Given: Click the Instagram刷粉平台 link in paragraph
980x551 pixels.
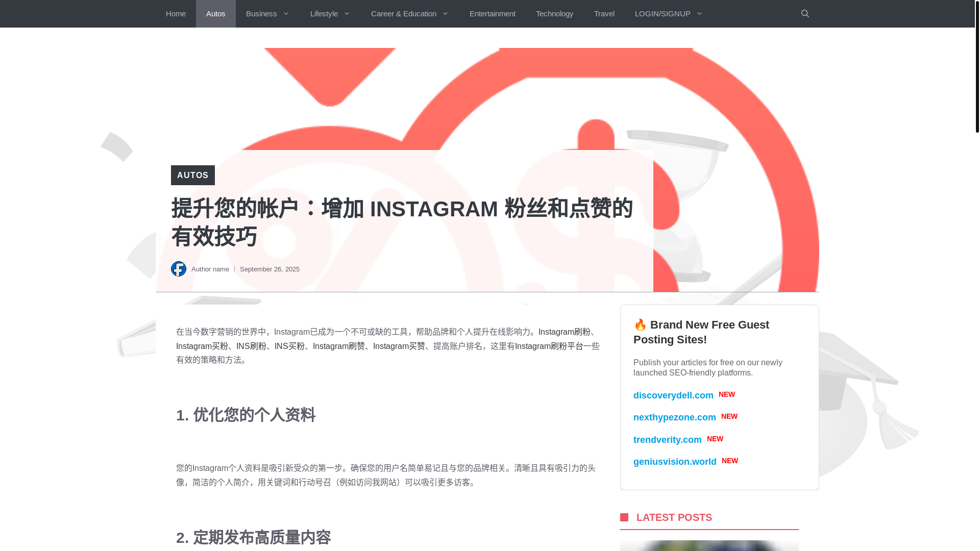Looking at the screenshot, I should pos(549,346).
